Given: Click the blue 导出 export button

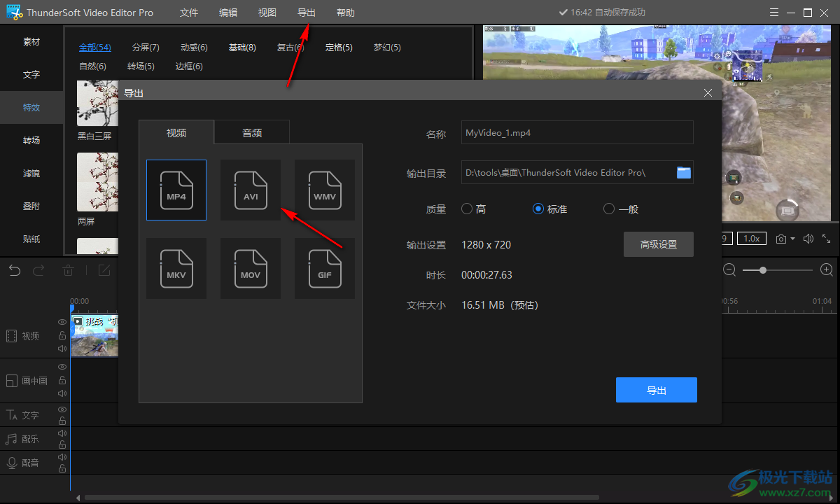Looking at the screenshot, I should click(657, 390).
